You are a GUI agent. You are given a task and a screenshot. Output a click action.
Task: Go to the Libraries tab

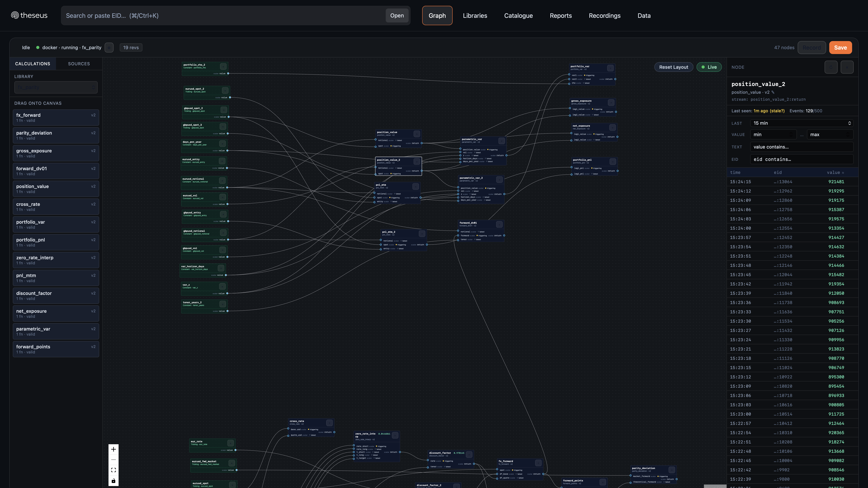(475, 15)
